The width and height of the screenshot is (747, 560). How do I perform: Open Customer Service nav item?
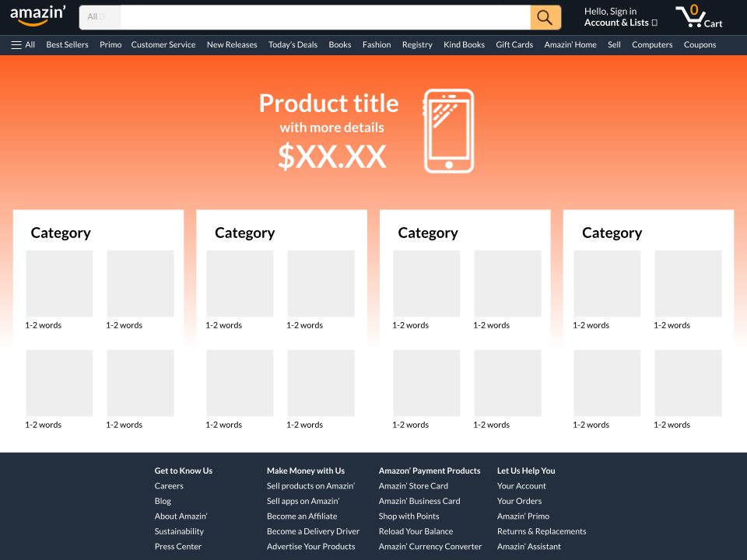[163, 45]
